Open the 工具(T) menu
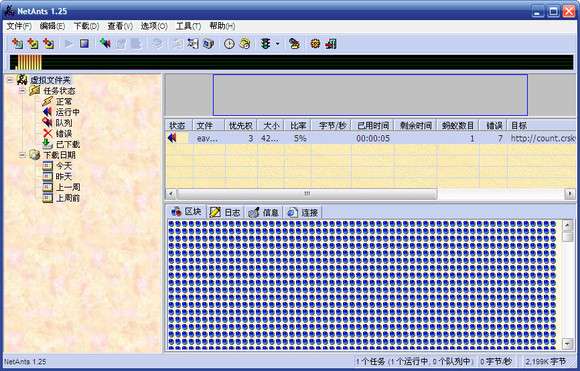This screenshot has width=580, height=371. 188,26
